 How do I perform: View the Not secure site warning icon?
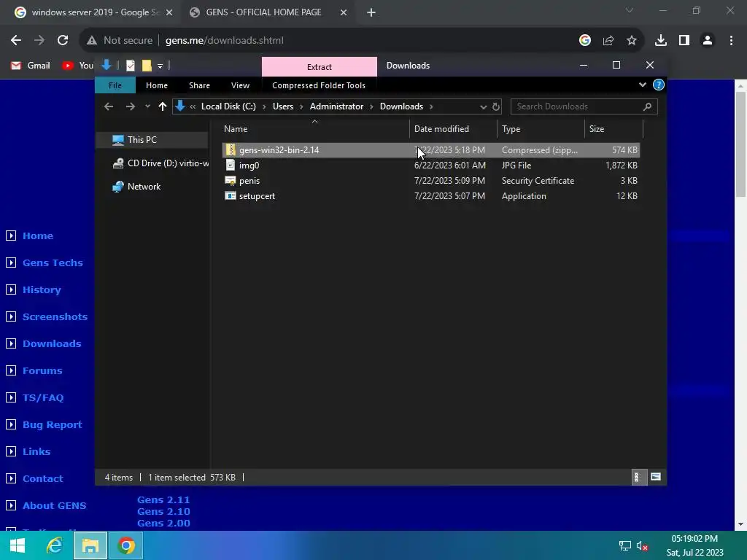click(92, 41)
